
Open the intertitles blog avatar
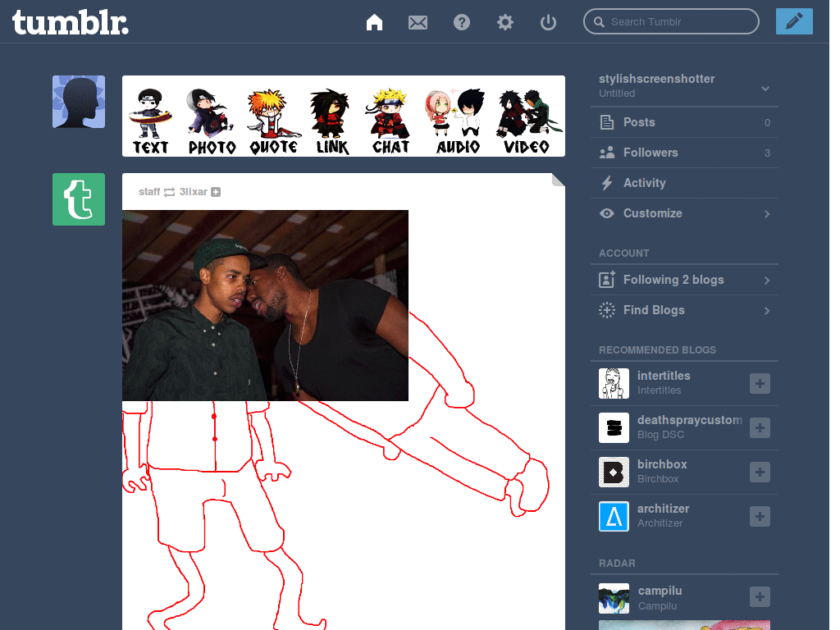pos(614,384)
